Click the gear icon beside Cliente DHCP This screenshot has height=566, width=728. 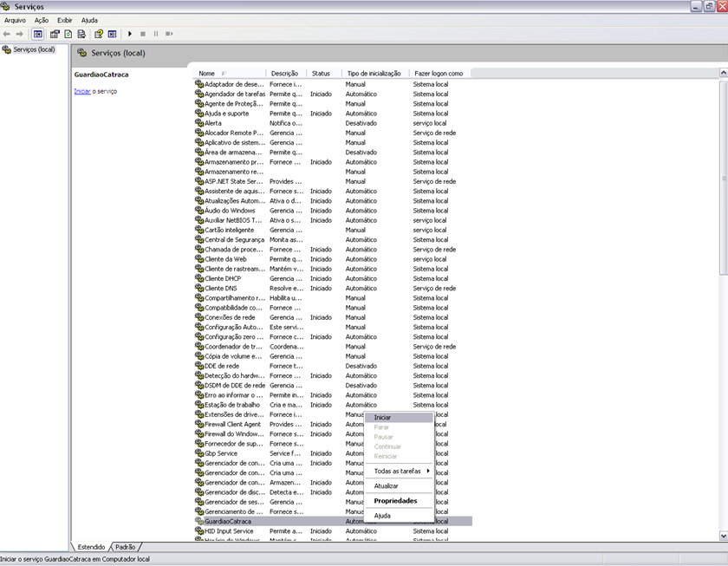(x=199, y=278)
